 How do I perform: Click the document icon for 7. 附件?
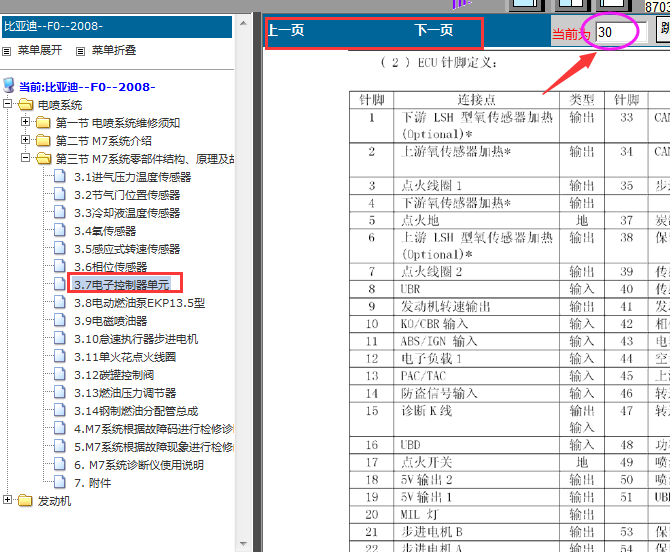[x=60, y=482]
